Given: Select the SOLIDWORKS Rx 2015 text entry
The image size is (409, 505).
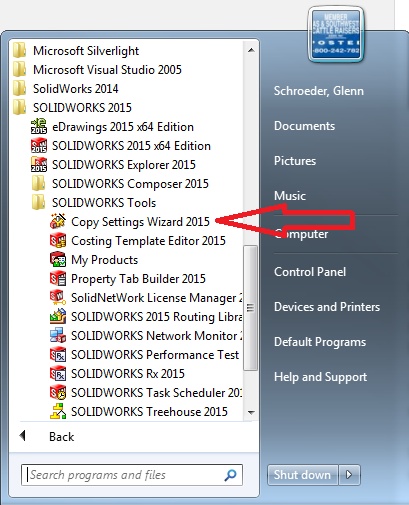Looking at the screenshot, I should [x=128, y=374].
